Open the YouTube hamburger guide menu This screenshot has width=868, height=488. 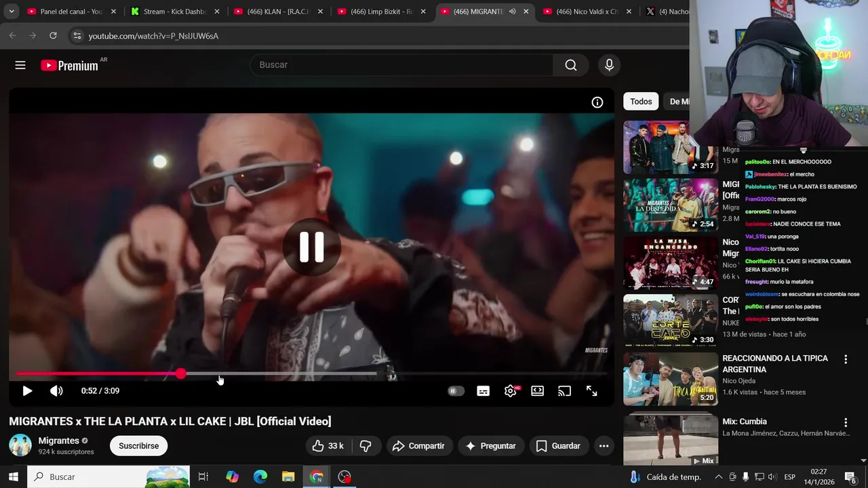[20, 65]
